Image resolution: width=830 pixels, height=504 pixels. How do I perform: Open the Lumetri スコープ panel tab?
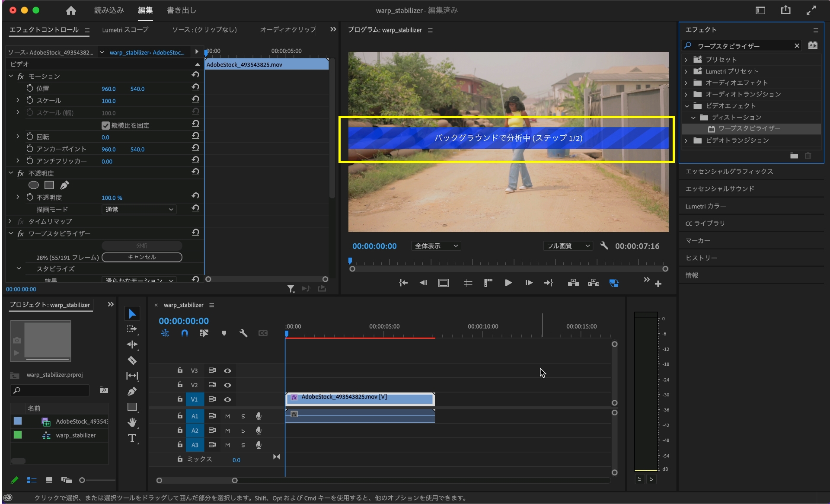[x=125, y=29]
